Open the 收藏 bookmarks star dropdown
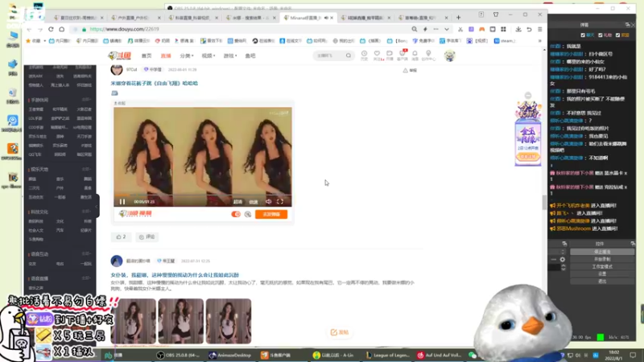The image size is (644, 362). (35, 41)
